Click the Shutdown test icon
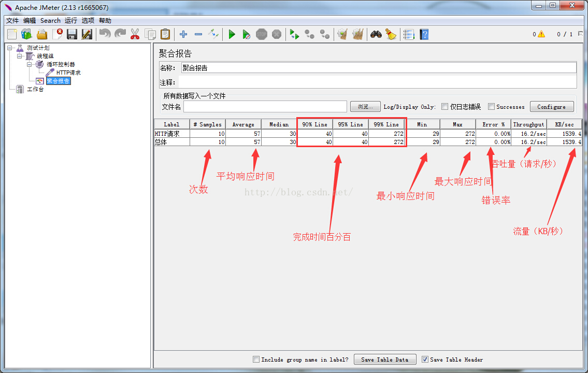 click(x=276, y=35)
